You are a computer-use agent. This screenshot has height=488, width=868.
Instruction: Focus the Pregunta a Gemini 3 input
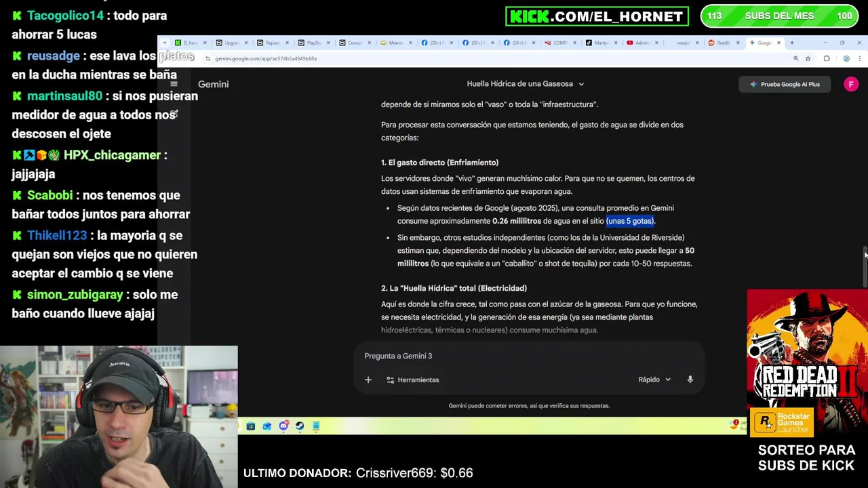click(x=529, y=356)
